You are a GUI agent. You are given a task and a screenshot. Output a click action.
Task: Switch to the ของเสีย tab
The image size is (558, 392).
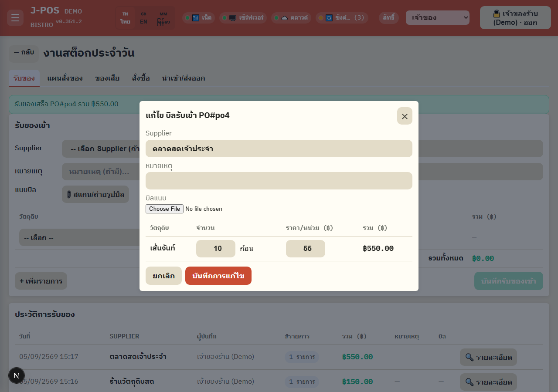point(107,78)
